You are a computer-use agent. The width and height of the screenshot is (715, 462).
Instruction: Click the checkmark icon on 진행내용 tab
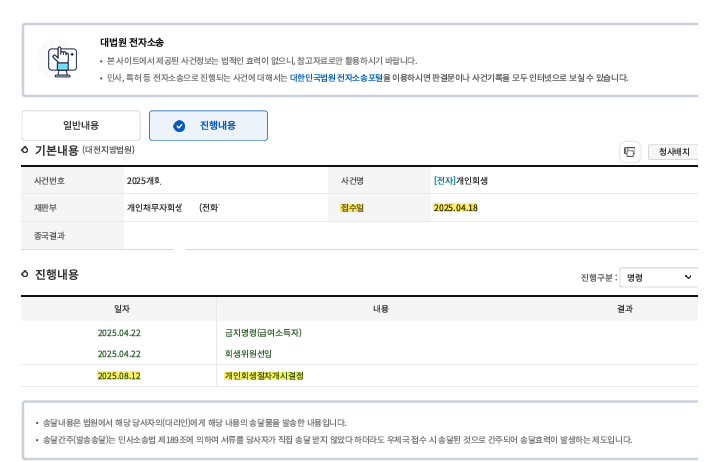point(179,126)
